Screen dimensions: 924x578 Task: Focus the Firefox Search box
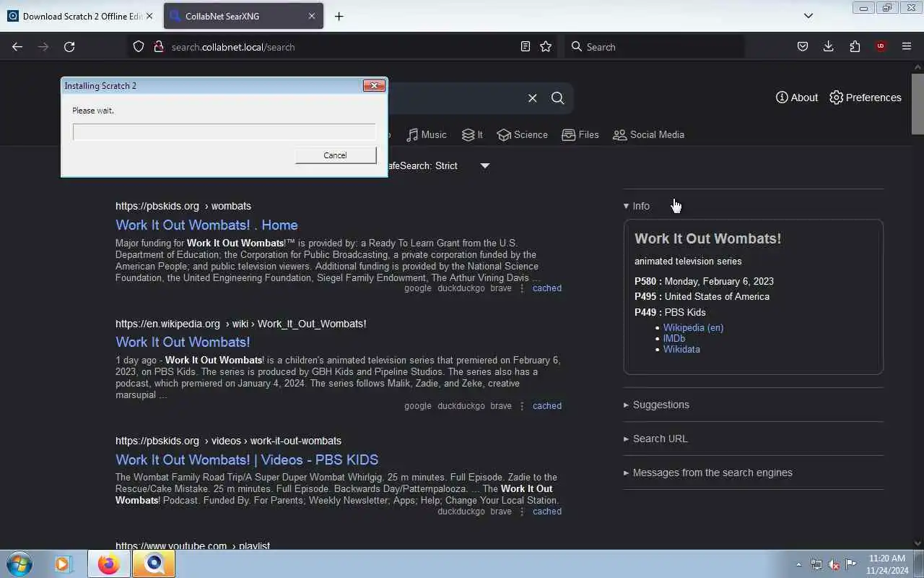654,47
